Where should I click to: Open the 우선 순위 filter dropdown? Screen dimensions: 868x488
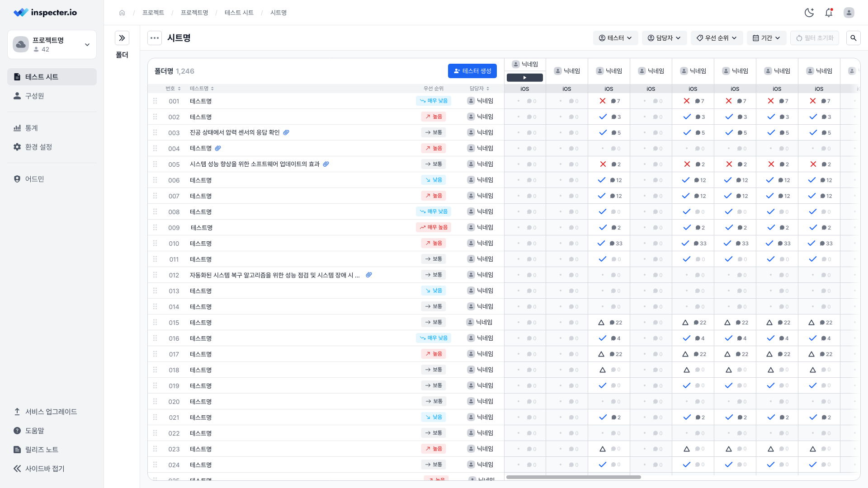717,38
